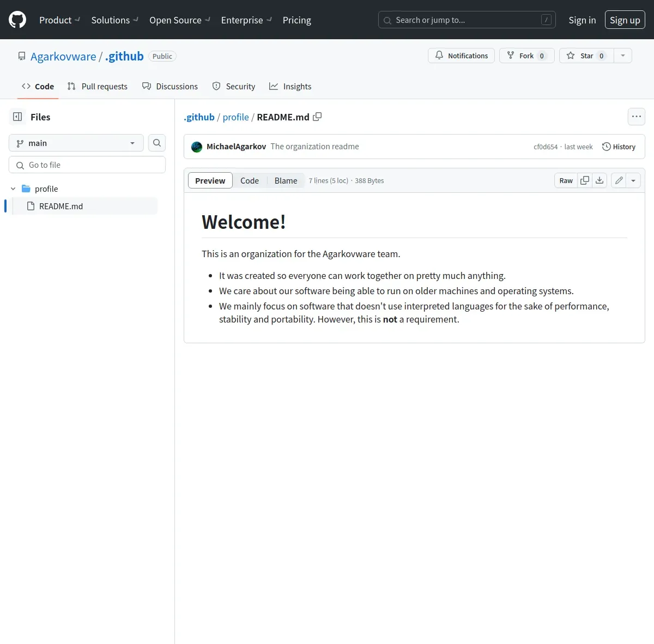Screen dimensions: 654x644
Task: Open the three-dot more file actions menu
Action: [637, 117]
